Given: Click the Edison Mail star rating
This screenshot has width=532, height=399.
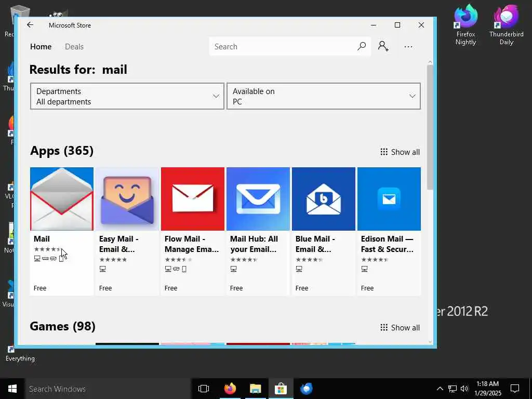Looking at the screenshot, I should coord(375,260).
